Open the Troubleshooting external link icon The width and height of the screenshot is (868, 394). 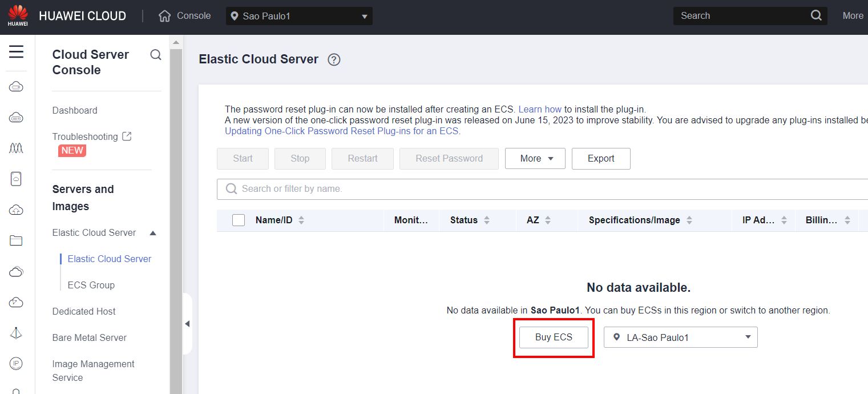coord(127,136)
